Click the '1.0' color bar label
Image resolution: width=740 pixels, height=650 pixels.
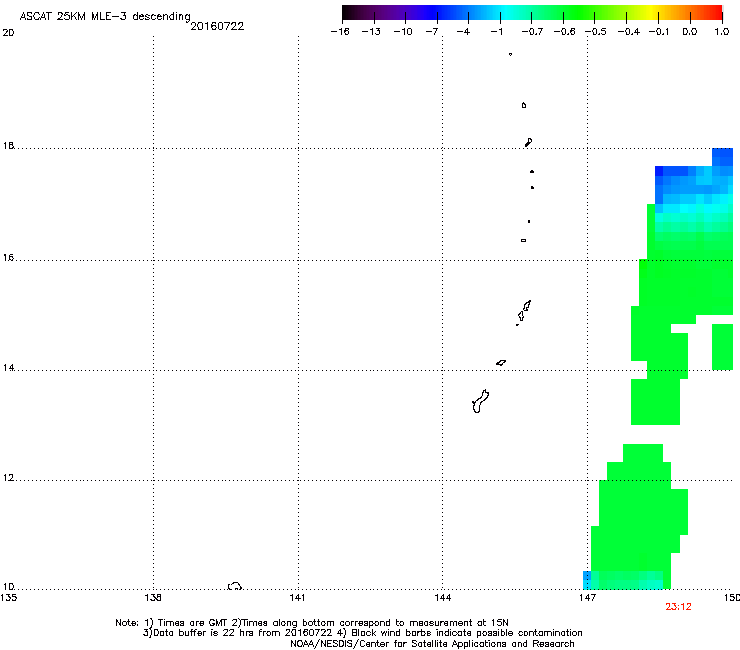click(722, 32)
